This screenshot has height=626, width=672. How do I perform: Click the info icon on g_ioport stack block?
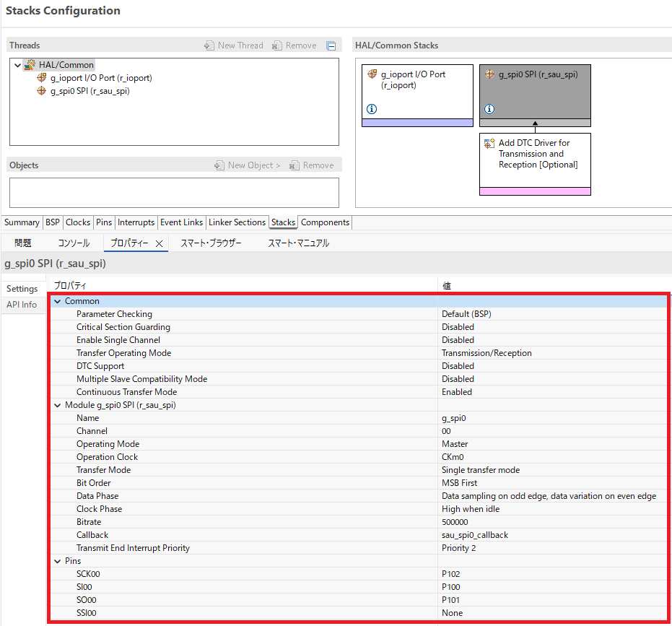coord(372,109)
